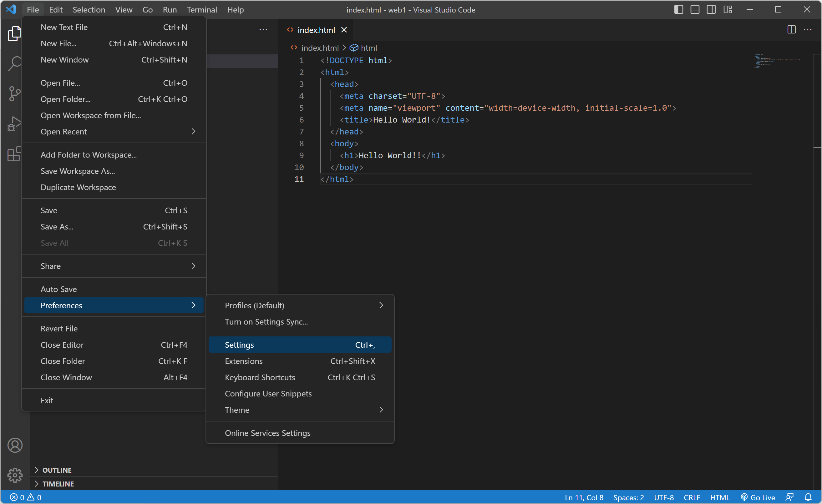822x504 pixels.
Task: Click the Manage gear icon
Action: pyautogui.click(x=15, y=475)
